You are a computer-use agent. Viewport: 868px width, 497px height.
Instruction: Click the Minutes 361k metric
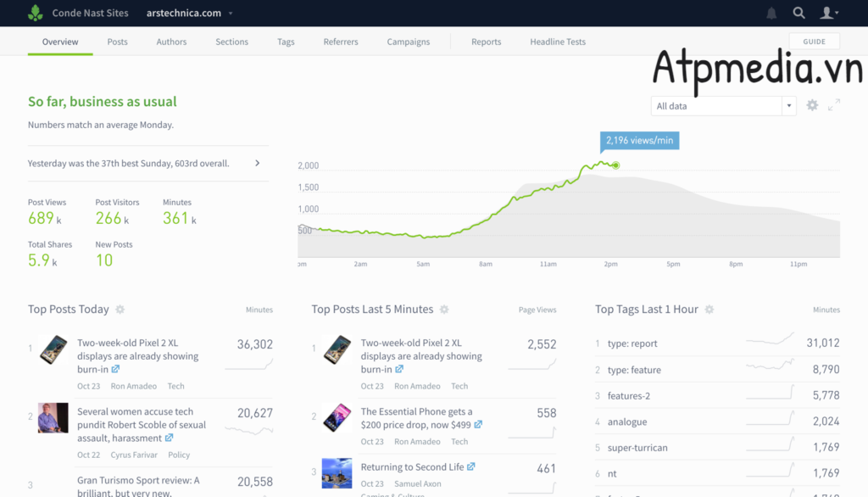(180, 211)
